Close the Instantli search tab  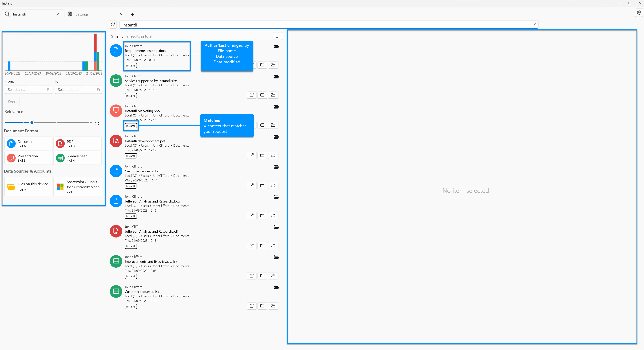[58, 14]
